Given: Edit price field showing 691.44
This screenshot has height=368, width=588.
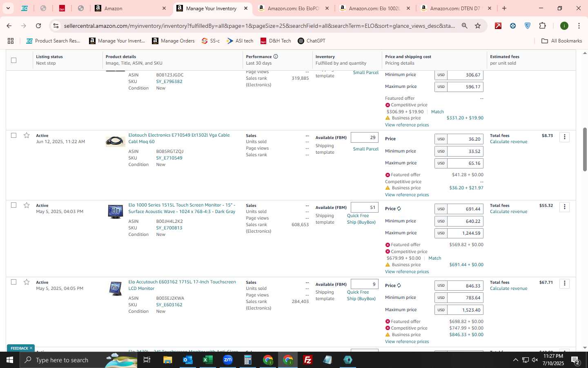Looking at the screenshot, I should [x=465, y=209].
